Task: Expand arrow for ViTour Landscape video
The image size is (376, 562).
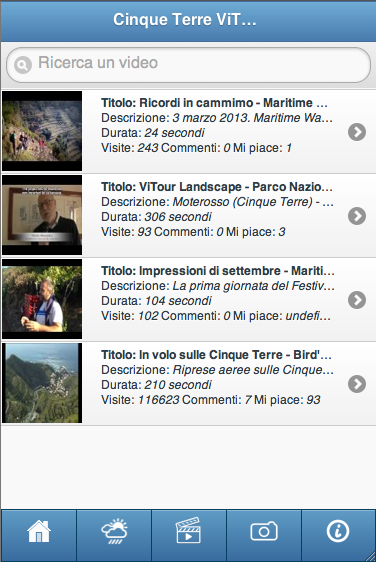Action: click(357, 216)
